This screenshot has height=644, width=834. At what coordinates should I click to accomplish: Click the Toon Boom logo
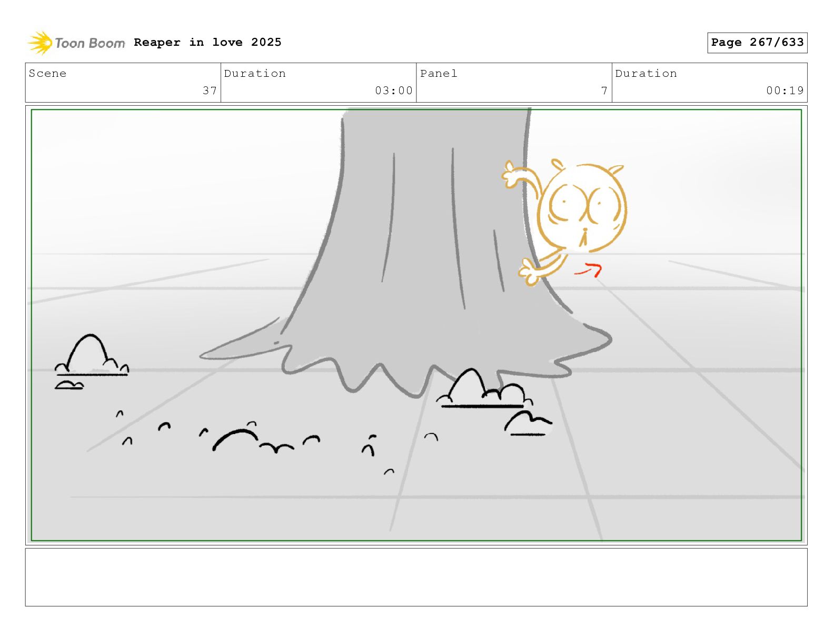point(76,43)
